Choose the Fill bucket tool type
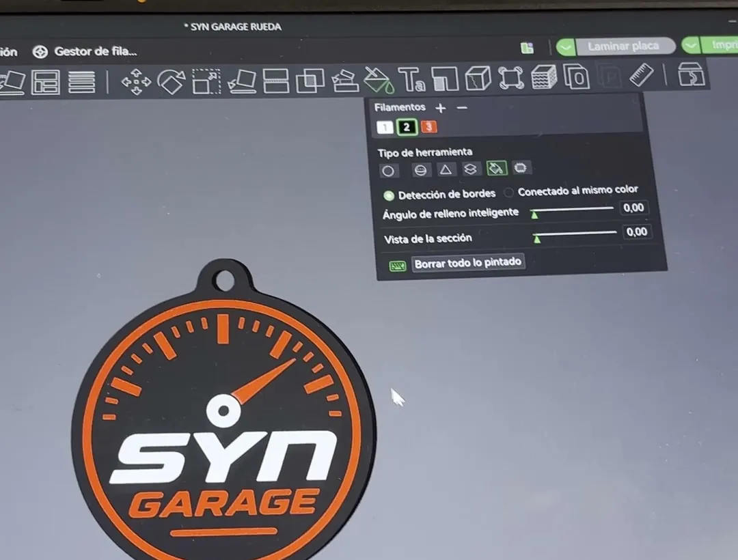Image resolution: width=738 pixels, height=560 pixels. [497, 168]
